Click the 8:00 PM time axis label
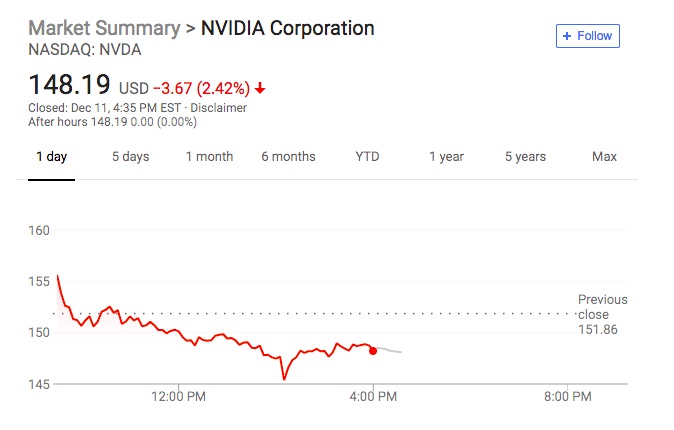This screenshot has width=674, height=430. tap(567, 397)
